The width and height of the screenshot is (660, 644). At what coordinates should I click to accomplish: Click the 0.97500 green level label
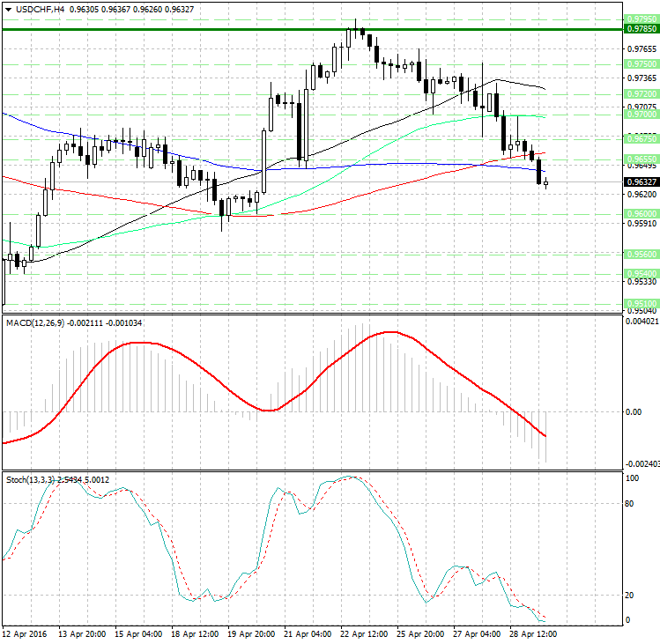tap(640, 64)
